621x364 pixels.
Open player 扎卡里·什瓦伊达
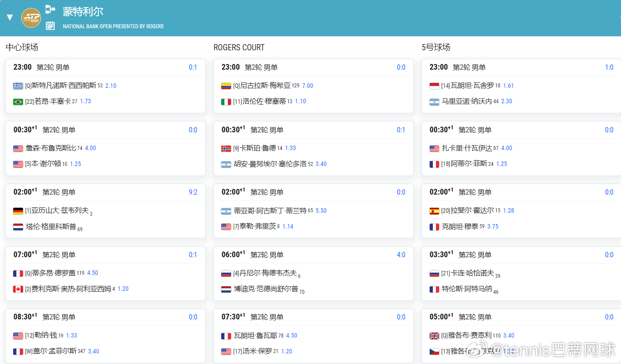pos(467,148)
